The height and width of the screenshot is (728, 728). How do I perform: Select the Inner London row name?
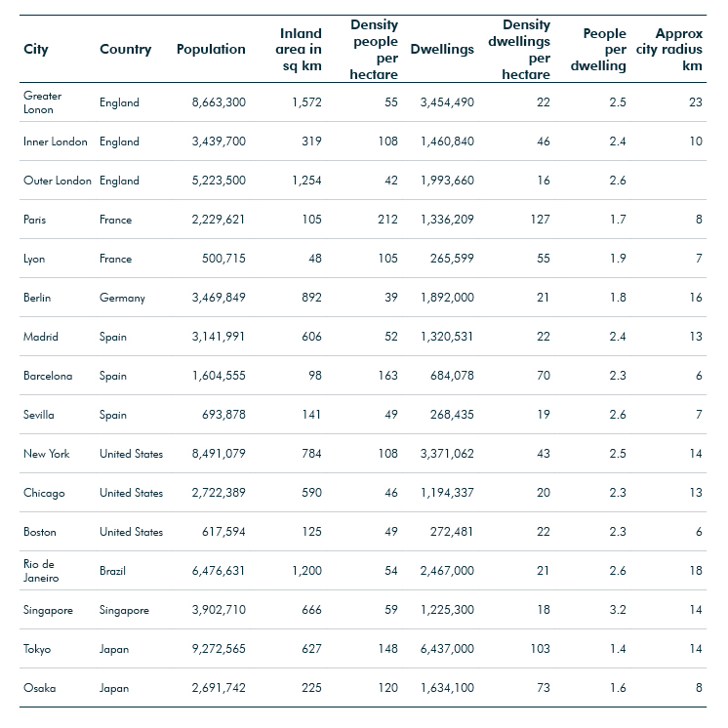click(56, 142)
